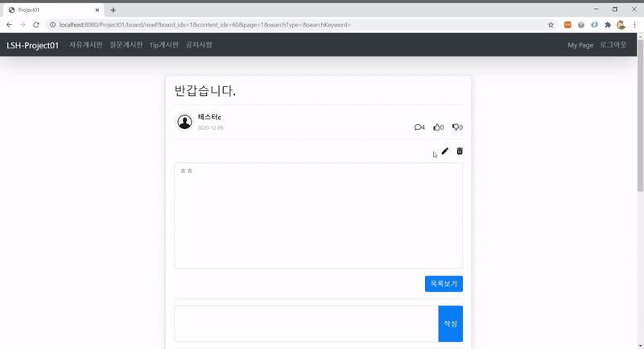
Task: Click the Chrome profile avatar icon
Action: tap(621, 25)
